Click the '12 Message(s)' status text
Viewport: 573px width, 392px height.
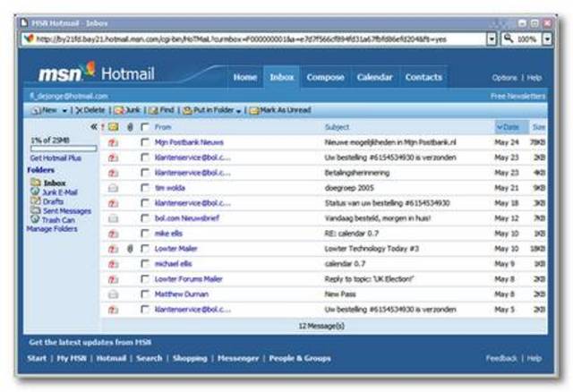(x=321, y=326)
